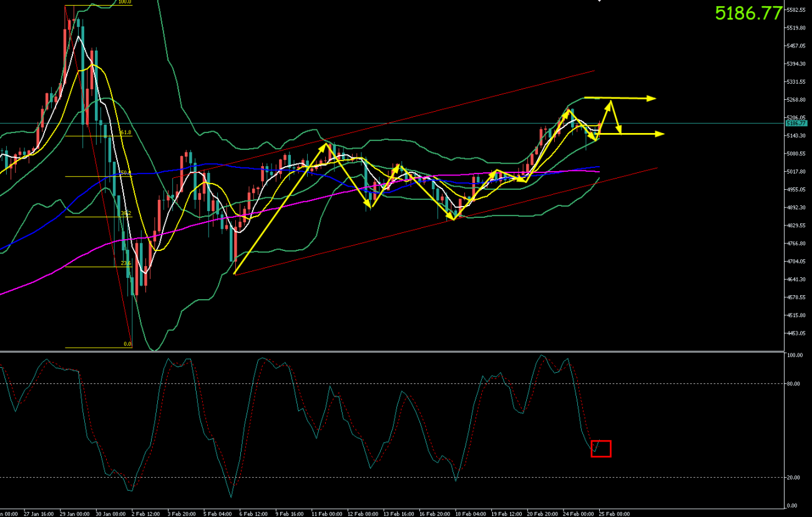Image resolution: width=812 pixels, height=517 pixels.
Task: Click the 25 Feb 08:00 time axis label
Action: pyautogui.click(x=614, y=514)
